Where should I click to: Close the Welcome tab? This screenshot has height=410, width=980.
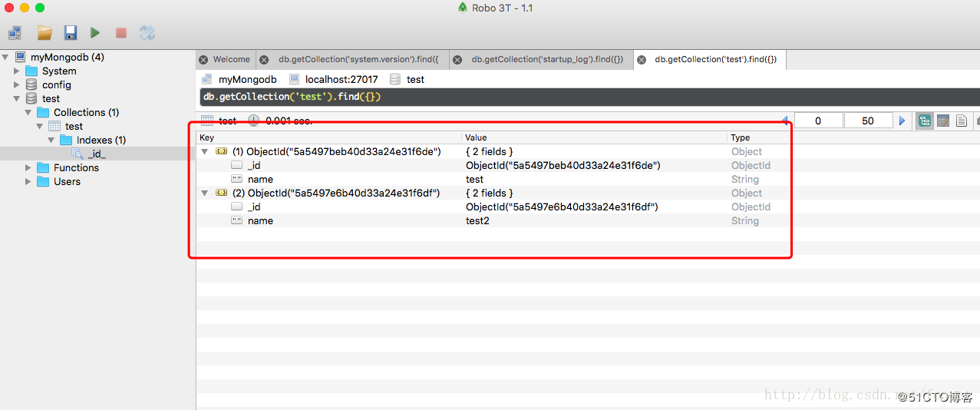[x=203, y=59]
